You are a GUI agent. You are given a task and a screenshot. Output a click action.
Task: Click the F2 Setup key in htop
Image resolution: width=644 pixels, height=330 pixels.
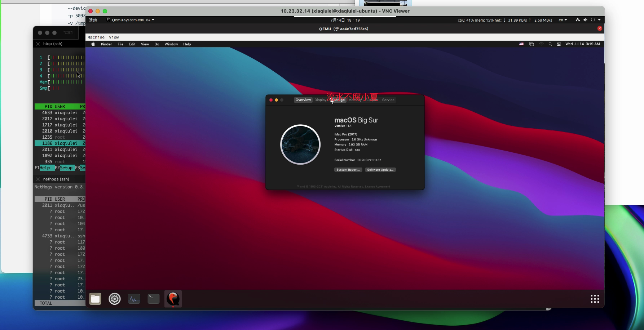[64, 168]
